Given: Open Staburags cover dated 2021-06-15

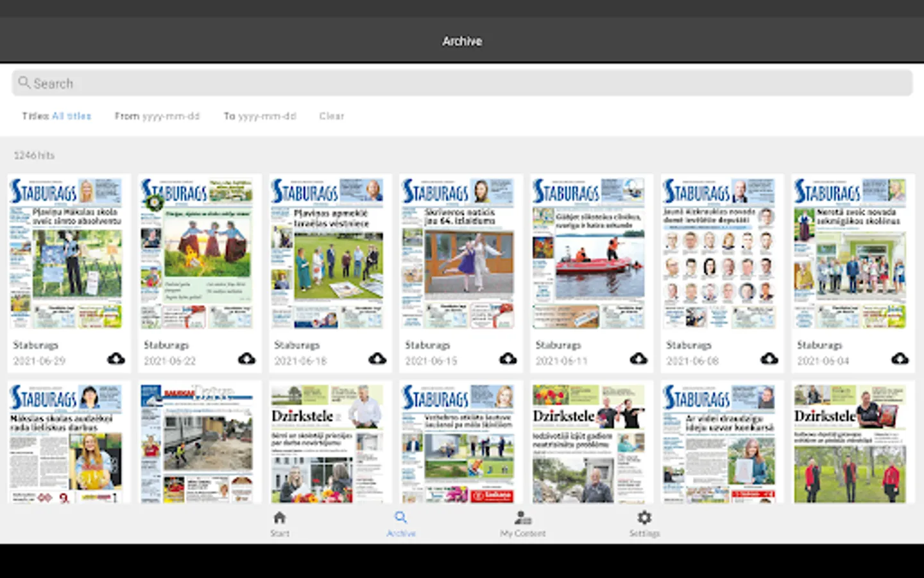Looking at the screenshot, I should coord(458,254).
